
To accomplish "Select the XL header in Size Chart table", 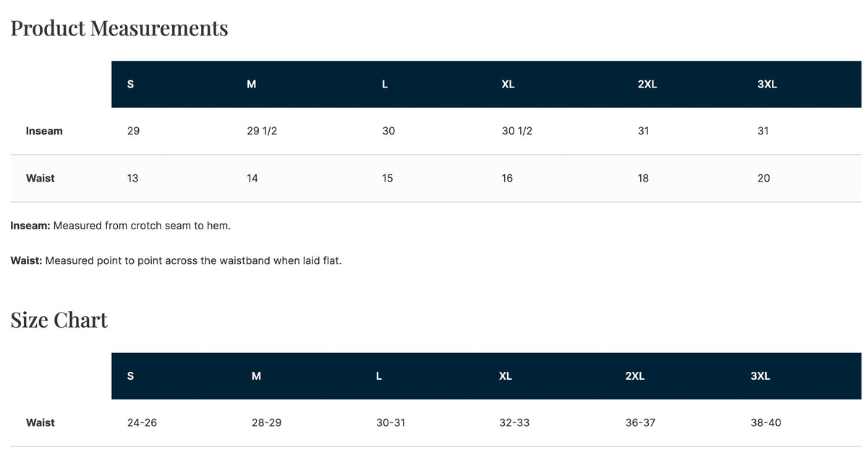I will click(506, 376).
